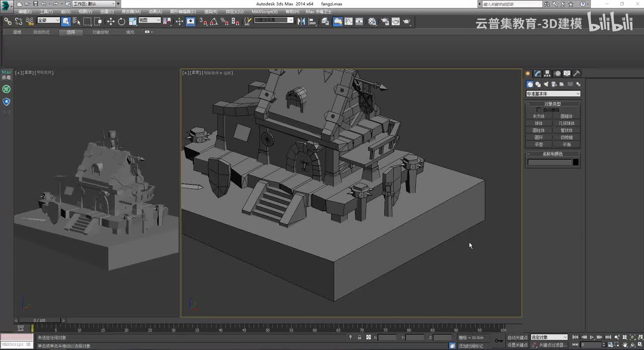Collapse the 对象类型 rollout
This screenshot has height=350, width=644.
coord(552,104)
